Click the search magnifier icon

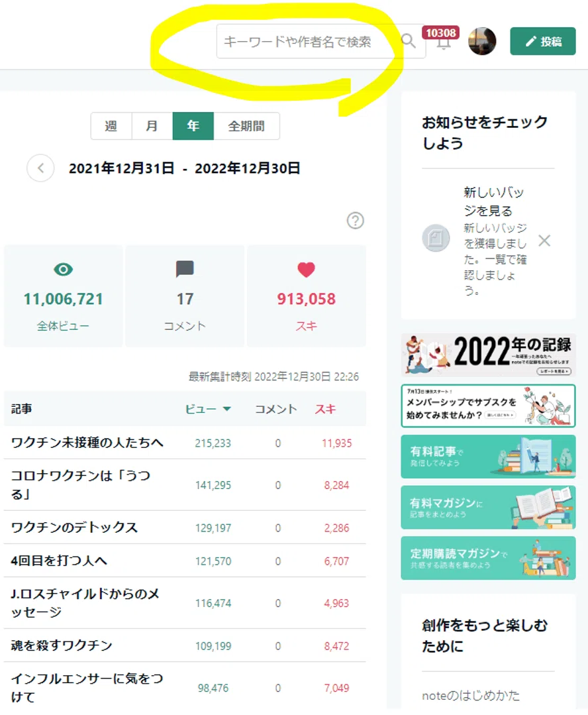(409, 41)
